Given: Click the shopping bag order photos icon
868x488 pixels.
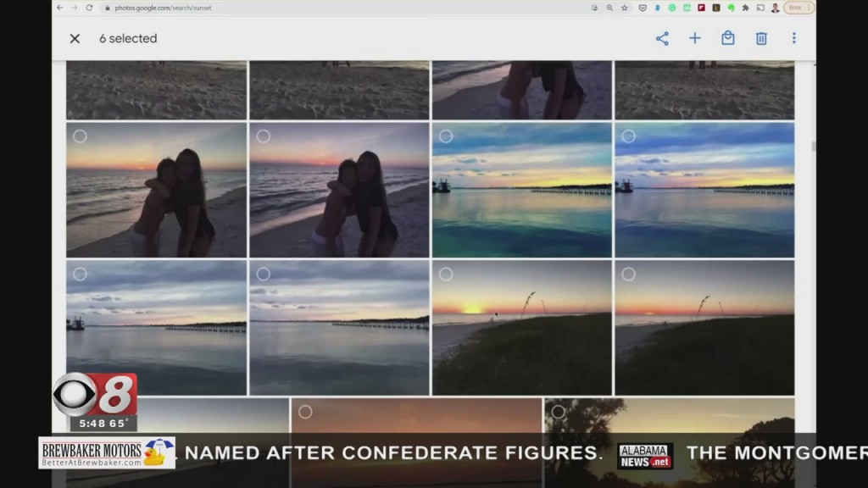Looking at the screenshot, I should coord(727,38).
